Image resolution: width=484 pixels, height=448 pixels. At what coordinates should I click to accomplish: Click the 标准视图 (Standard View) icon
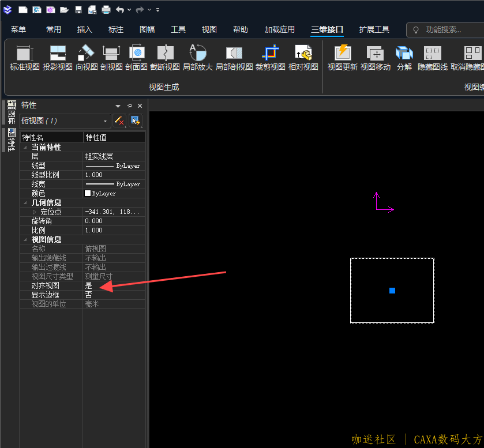click(24, 57)
